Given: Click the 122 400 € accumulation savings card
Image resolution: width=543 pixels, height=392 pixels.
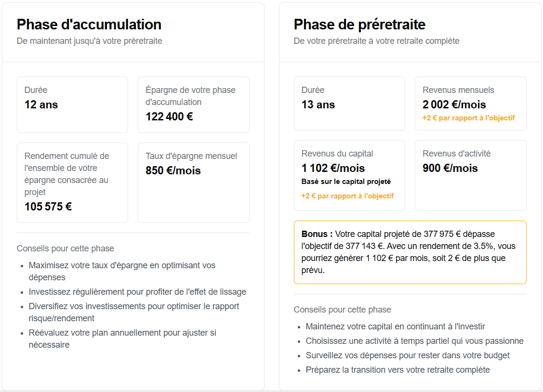Looking at the screenshot, I should click(x=193, y=105).
